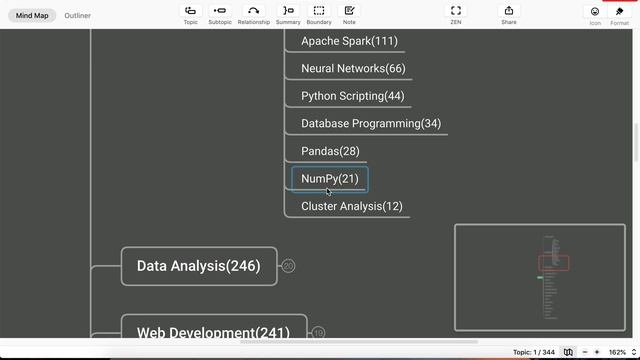Click the Topic: 1 / 344 counter
Image resolution: width=640 pixels, height=360 pixels.
533,352
